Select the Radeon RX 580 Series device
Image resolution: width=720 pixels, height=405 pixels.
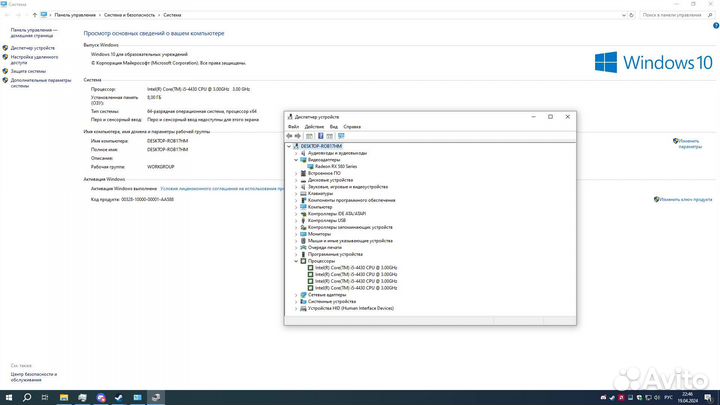(336, 166)
